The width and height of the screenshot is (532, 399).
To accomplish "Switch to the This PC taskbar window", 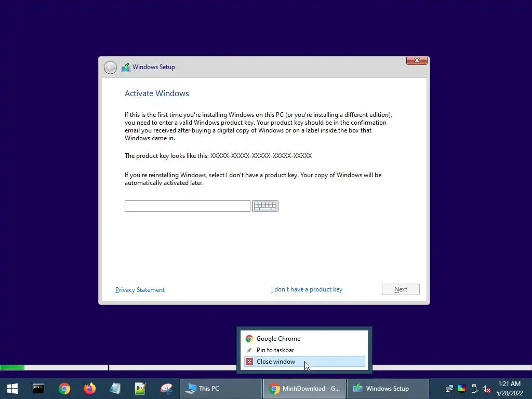I will [x=220, y=389].
